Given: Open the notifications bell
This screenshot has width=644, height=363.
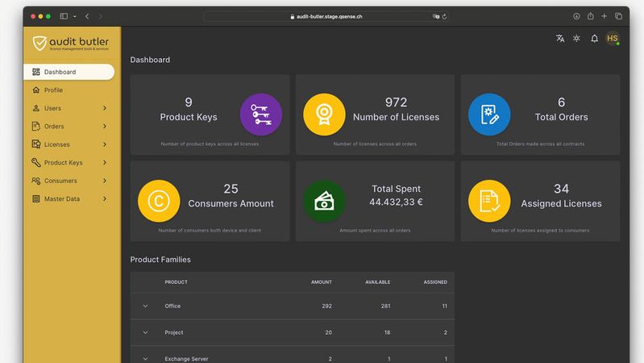Looking at the screenshot, I should coord(594,38).
